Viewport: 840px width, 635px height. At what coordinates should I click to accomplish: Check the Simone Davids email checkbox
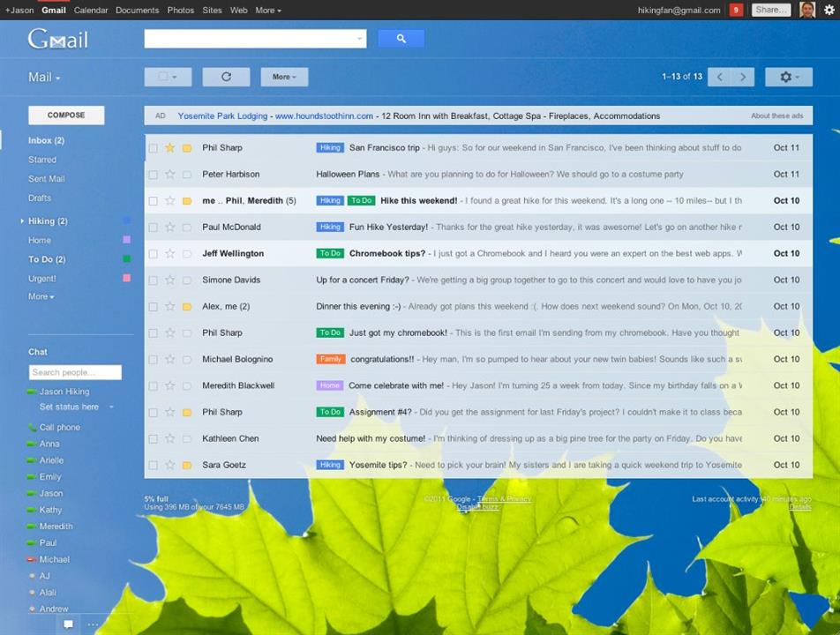click(154, 280)
